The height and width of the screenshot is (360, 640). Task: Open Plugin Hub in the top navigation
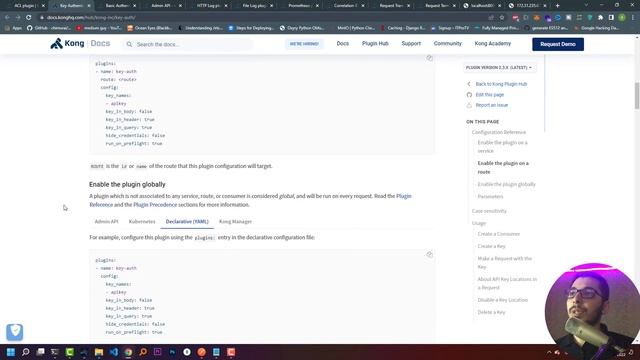click(x=375, y=43)
